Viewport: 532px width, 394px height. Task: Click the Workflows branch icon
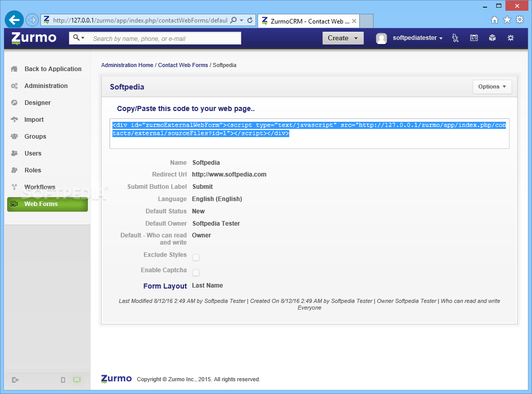coord(14,187)
